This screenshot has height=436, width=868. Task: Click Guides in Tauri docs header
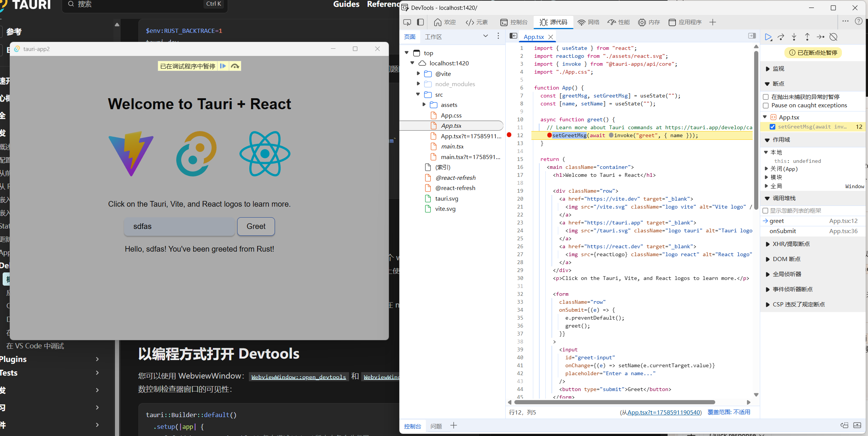(346, 4)
